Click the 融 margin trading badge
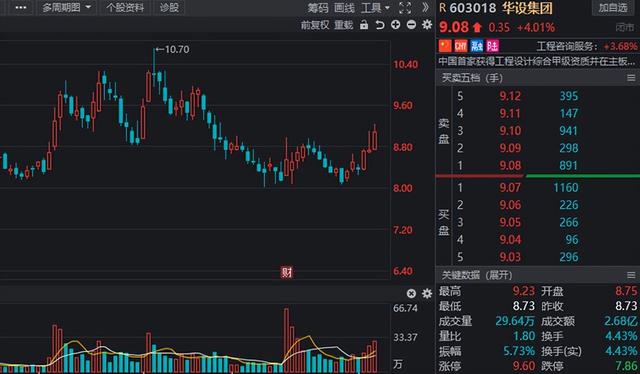This screenshot has height=374, width=640. [476, 46]
